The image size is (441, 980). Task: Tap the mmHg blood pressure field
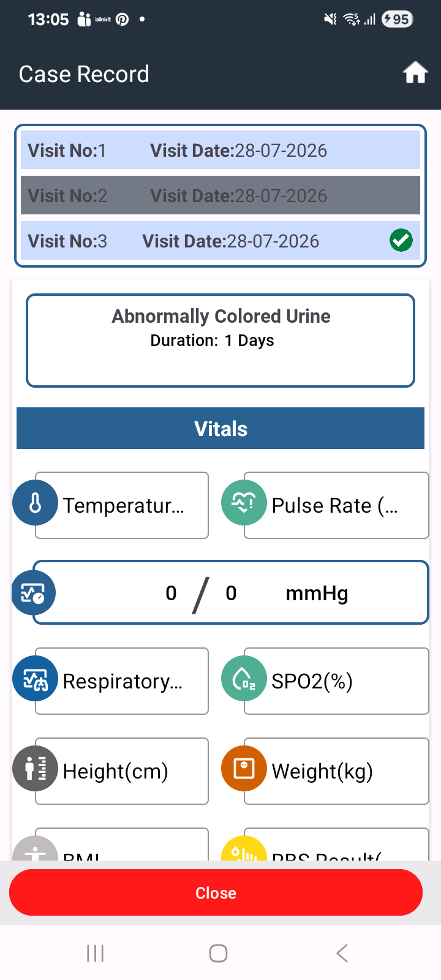pyautogui.click(x=230, y=592)
